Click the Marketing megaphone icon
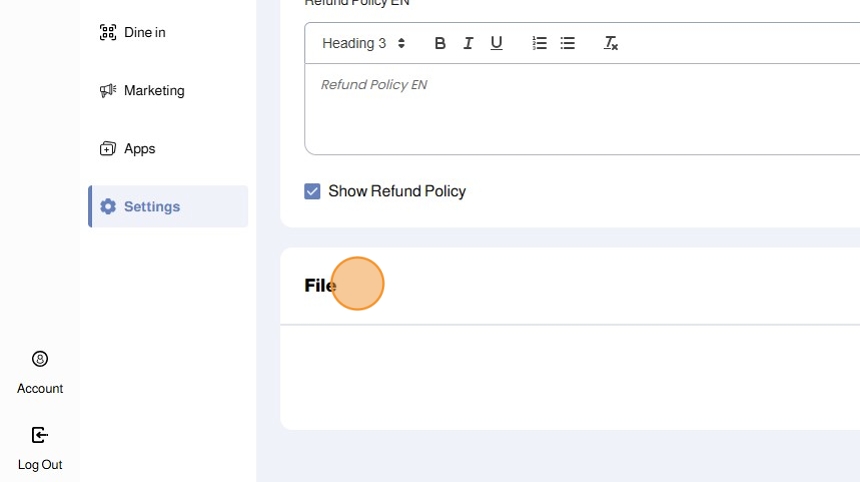This screenshot has height=482, width=860. click(108, 90)
